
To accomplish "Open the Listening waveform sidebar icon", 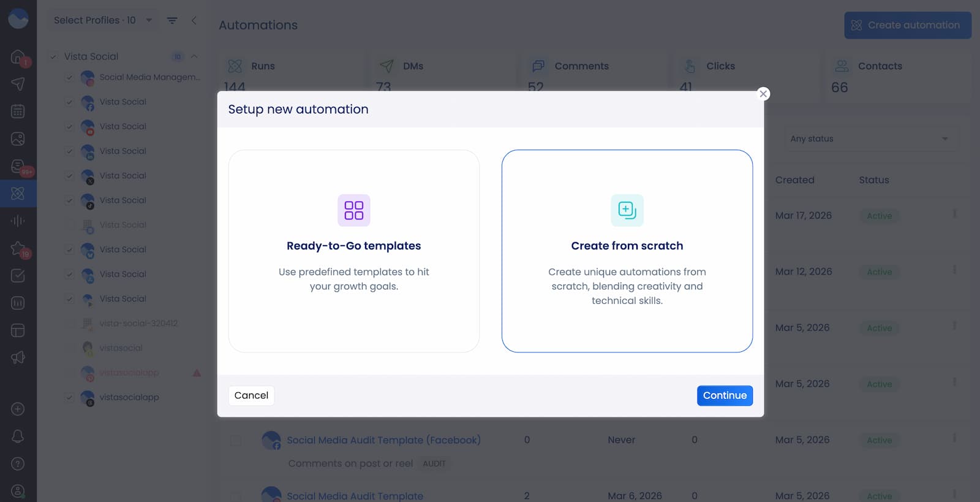I will pyautogui.click(x=18, y=221).
